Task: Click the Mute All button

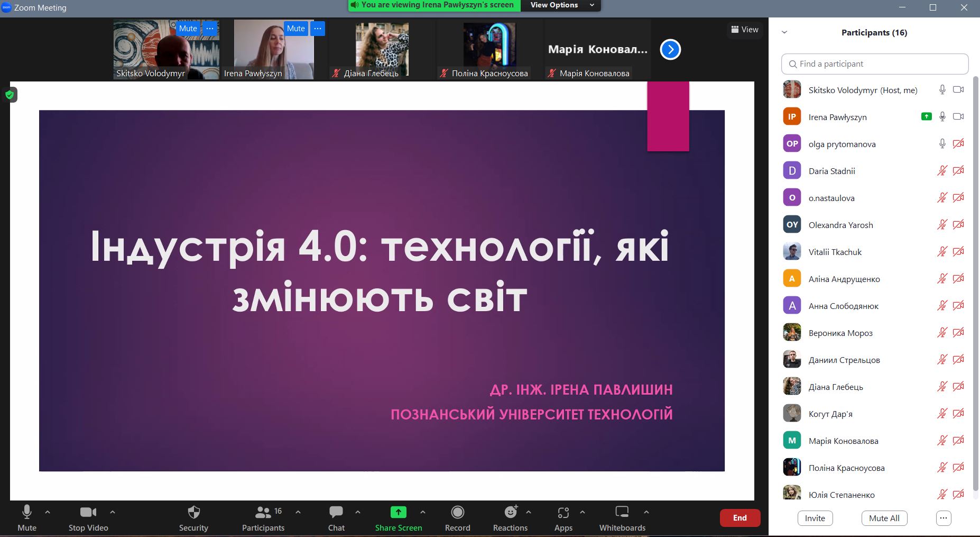Action: click(884, 518)
